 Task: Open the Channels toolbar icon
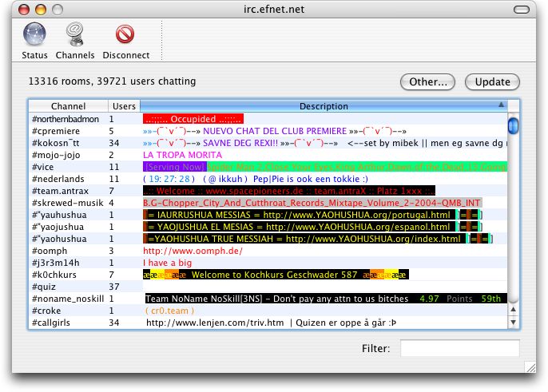(75, 34)
